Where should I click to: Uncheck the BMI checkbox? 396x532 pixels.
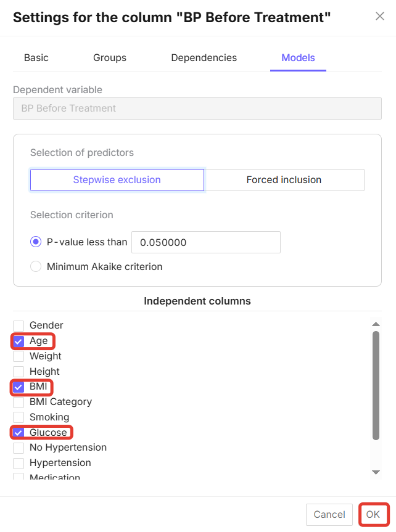pyautogui.click(x=19, y=387)
